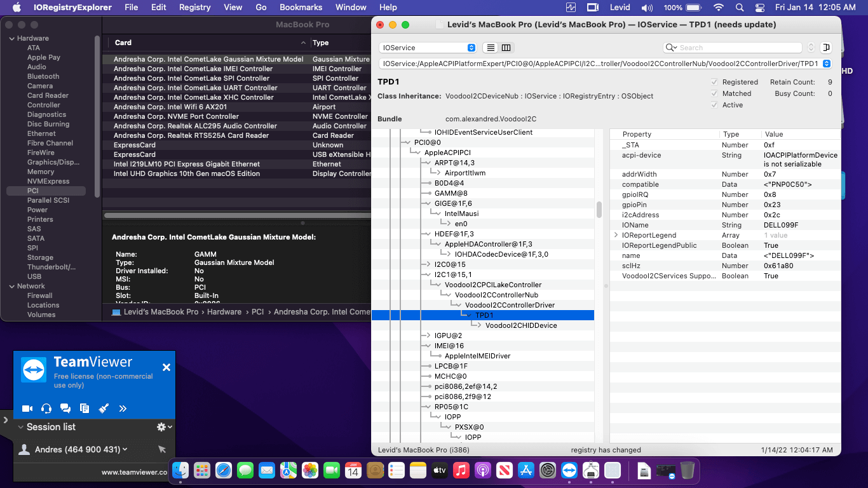Select the VoodooI2CHIDDevice tree entry
The height and width of the screenshot is (488, 868).
pyautogui.click(x=521, y=325)
